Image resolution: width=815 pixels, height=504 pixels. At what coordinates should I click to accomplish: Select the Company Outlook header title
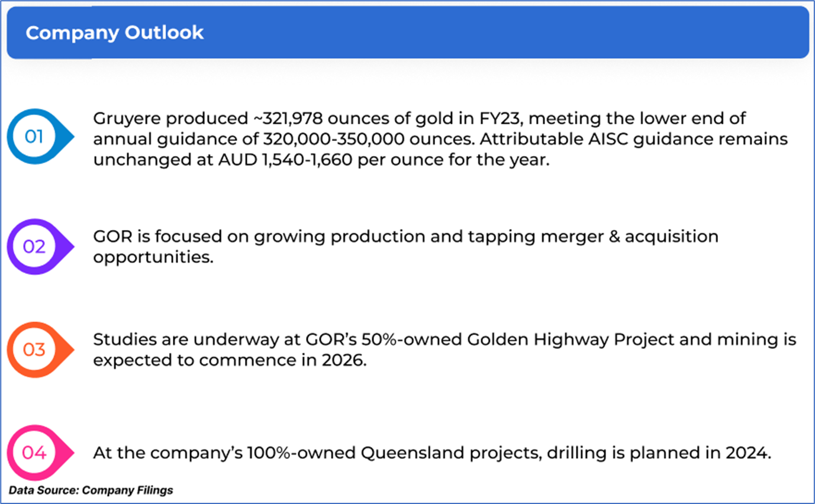pos(114,33)
